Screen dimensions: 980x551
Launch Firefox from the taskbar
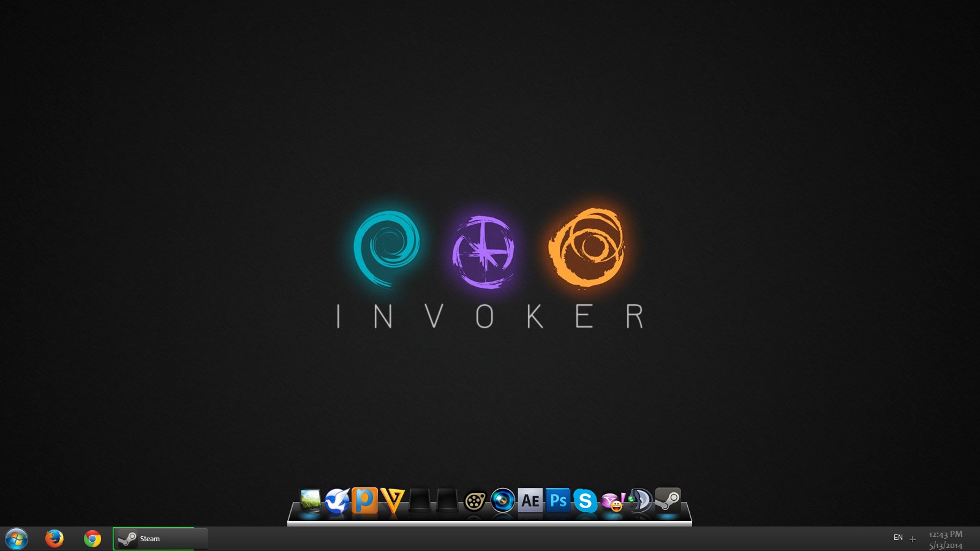click(x=55, y=539)
